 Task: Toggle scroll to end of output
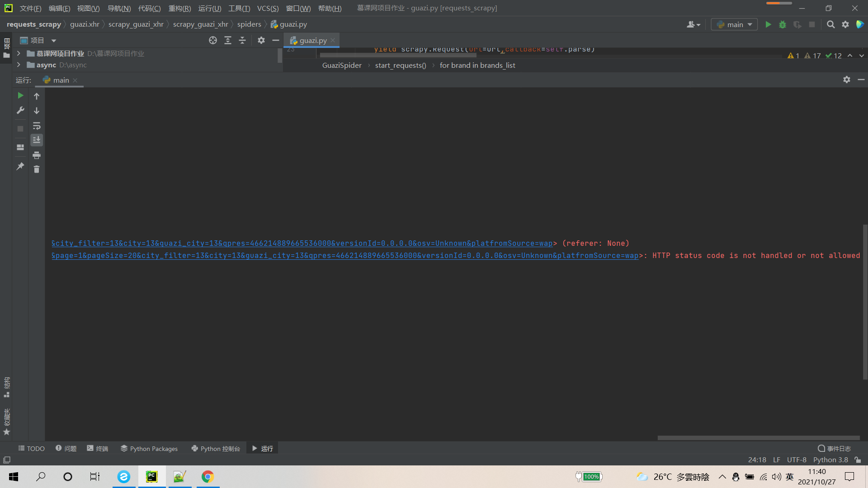[x=37, y=140]
